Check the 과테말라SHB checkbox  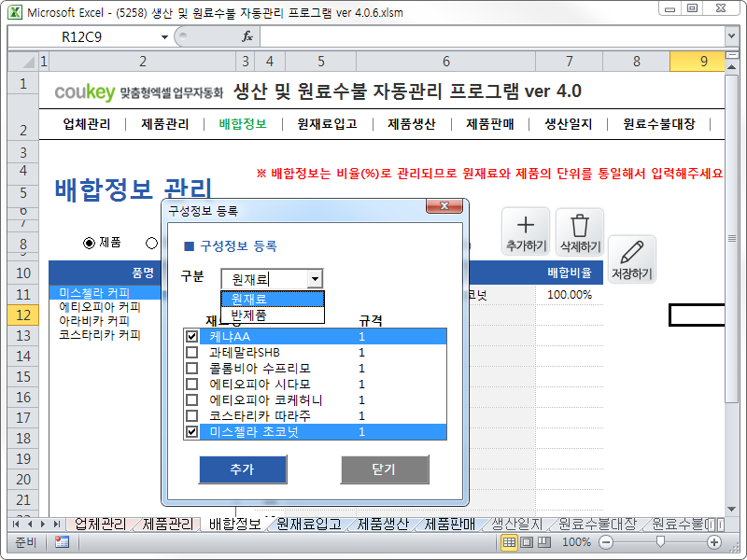192,353
